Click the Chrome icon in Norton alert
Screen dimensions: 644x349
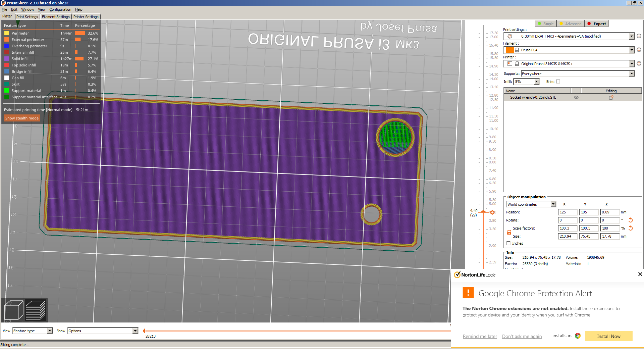578,336
